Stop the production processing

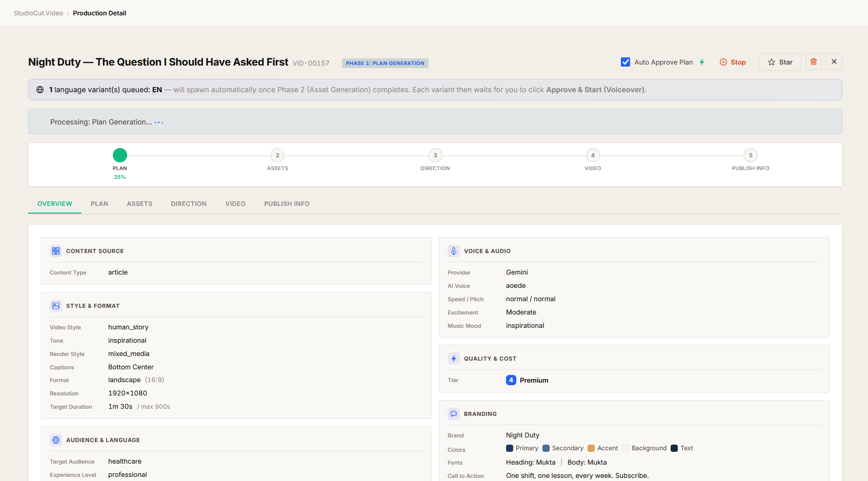pyautogui.click(x=733, y=62)
